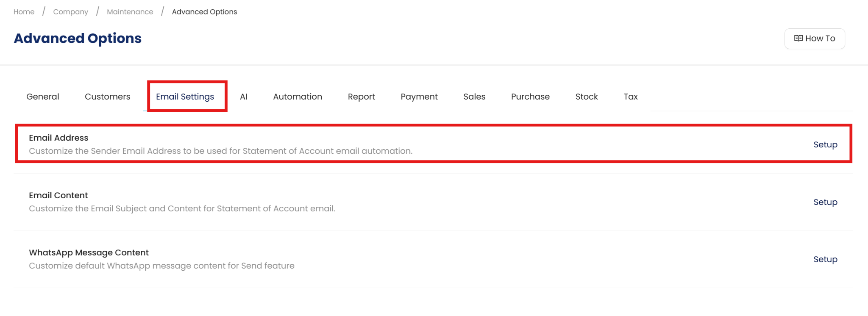The image size is (868, 316).
Task: Click Setup for Email Address
Action: [825, 144]
